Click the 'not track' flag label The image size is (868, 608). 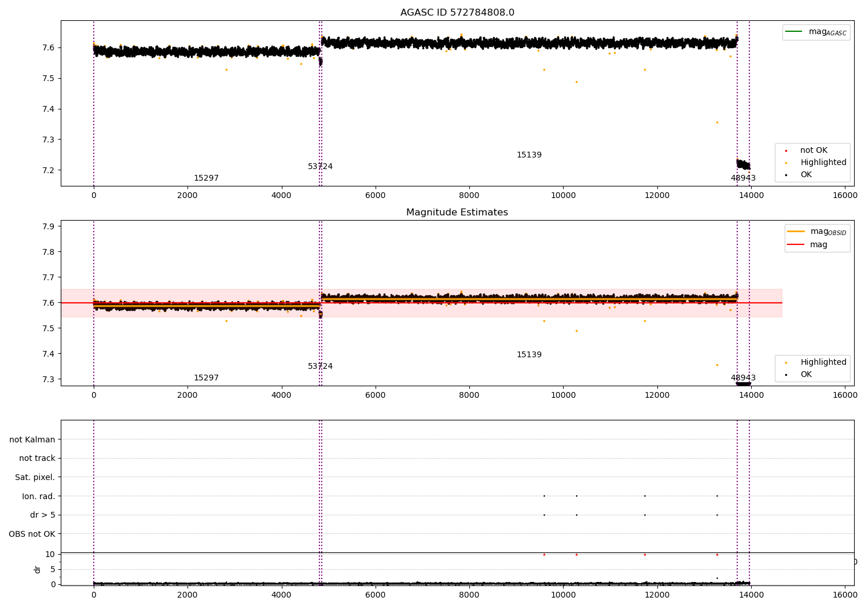pyautogui.click(x=37, y=458)
